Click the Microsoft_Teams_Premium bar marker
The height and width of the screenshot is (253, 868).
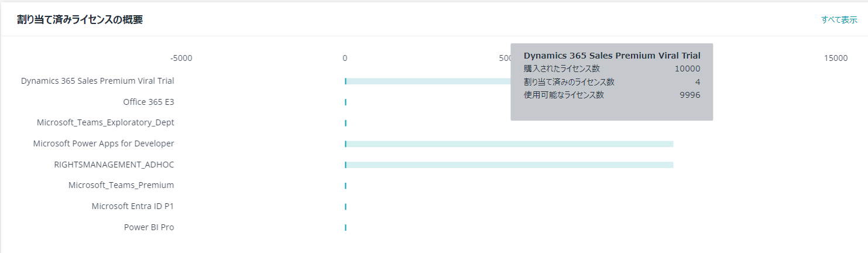pyautogui.click(x=345, y=186)
